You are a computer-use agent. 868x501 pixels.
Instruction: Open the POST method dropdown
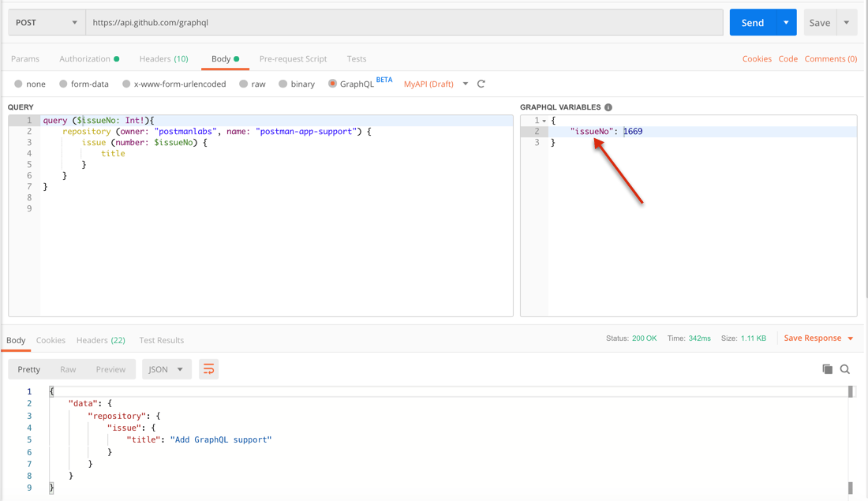click(45, 22)
